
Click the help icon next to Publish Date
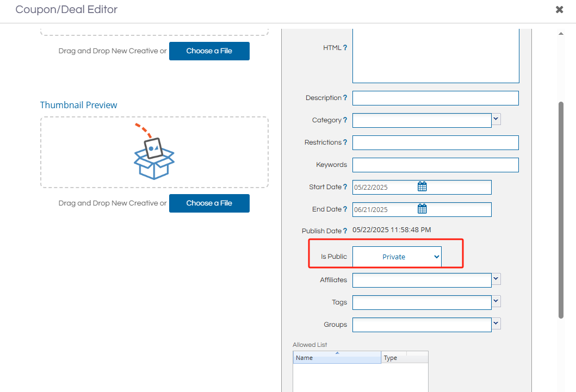pos(345,231)
